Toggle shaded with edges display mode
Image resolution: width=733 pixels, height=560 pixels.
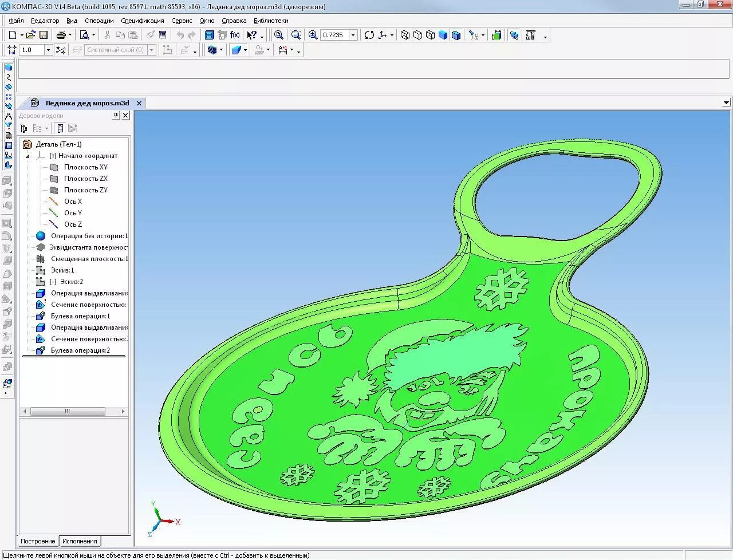click(x=456, y=35)
